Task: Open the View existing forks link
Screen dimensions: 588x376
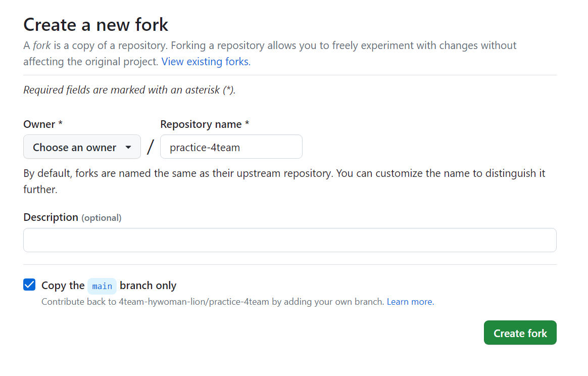Action: point(206,62)
